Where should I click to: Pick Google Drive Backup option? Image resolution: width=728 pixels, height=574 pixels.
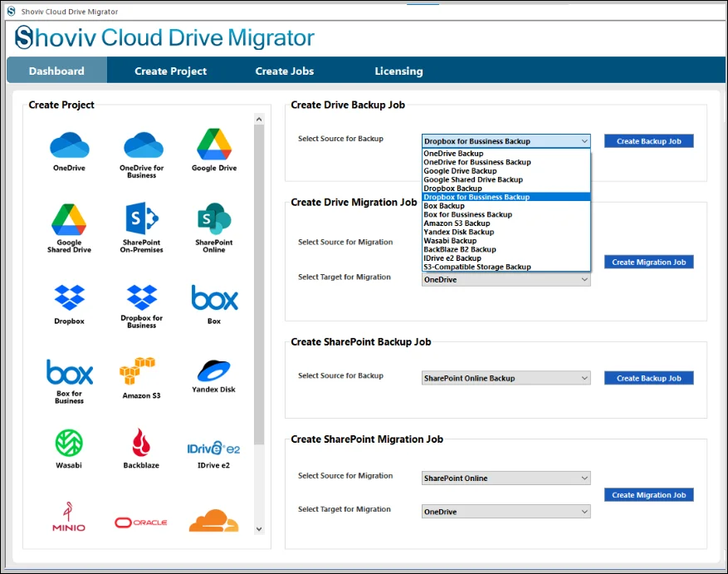506,171
